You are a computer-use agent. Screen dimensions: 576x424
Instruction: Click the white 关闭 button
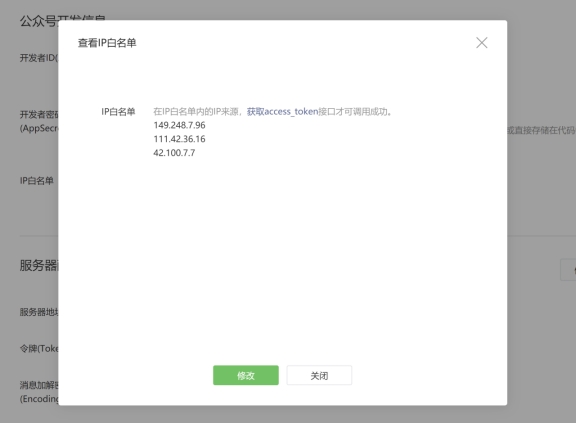click(x=319, y=375)
